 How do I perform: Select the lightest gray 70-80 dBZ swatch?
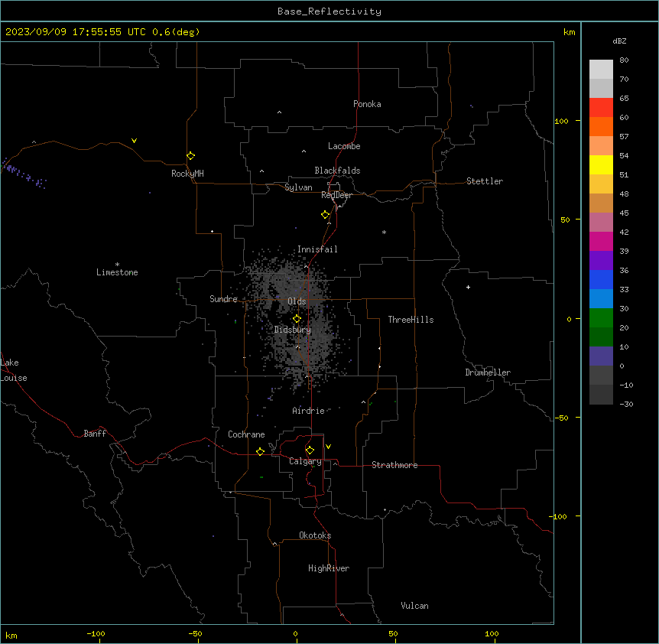point(601,70)
